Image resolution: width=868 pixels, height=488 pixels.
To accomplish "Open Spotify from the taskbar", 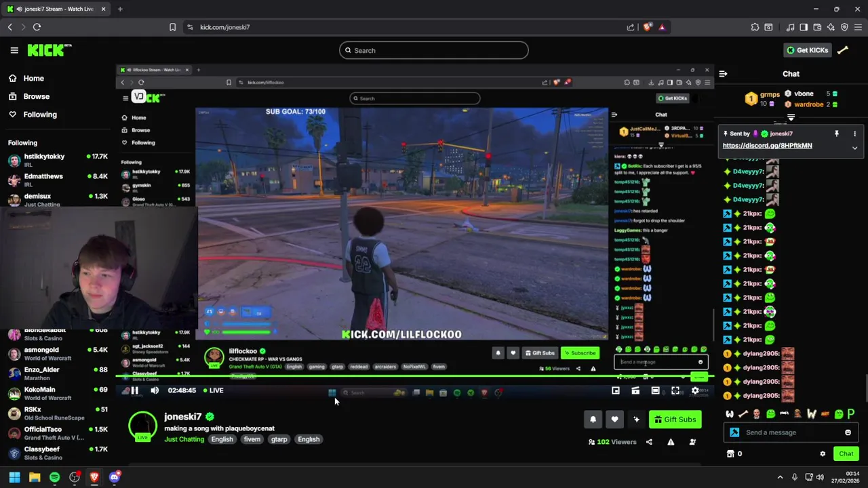I will 54,478.
